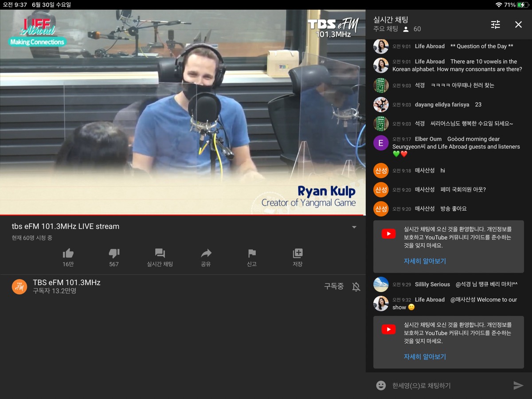This screenshot has width=532, height=399.
Task: Toggle the channel notification bell
Action: click(x=356, y=287)
